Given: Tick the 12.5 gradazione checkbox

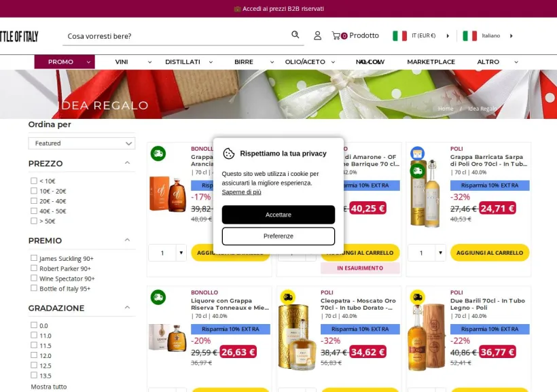Looking at the screenshot, I should tap(34, 365).
